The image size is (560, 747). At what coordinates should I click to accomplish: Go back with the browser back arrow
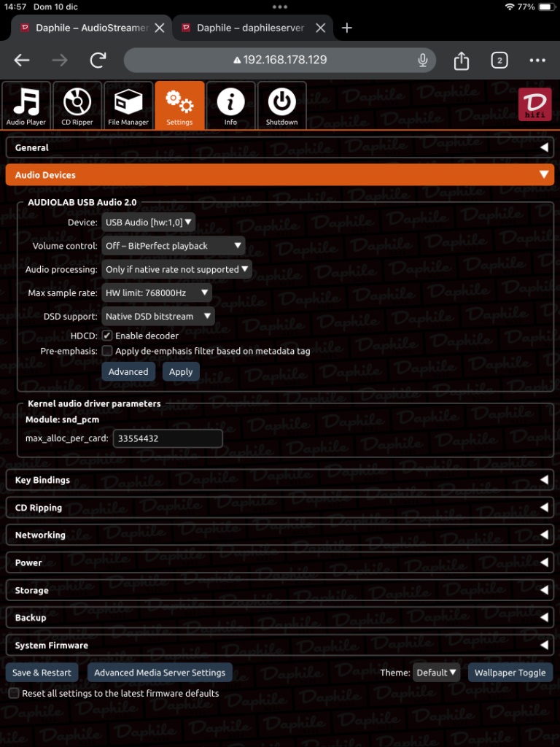click(x=22, y=60)
